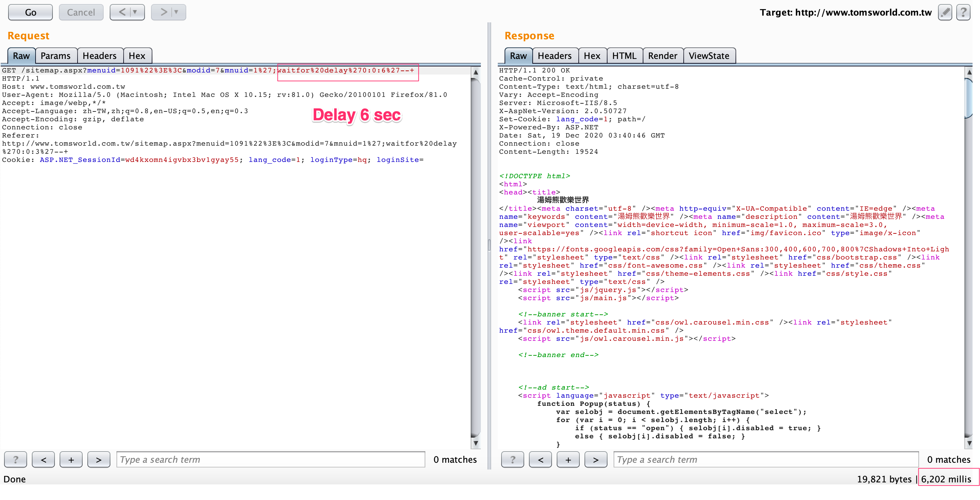Image resolution: width=980 pixels, height=500 pixels.
Task: Click the Go button to send request
Action: click(x=30, y=12)
